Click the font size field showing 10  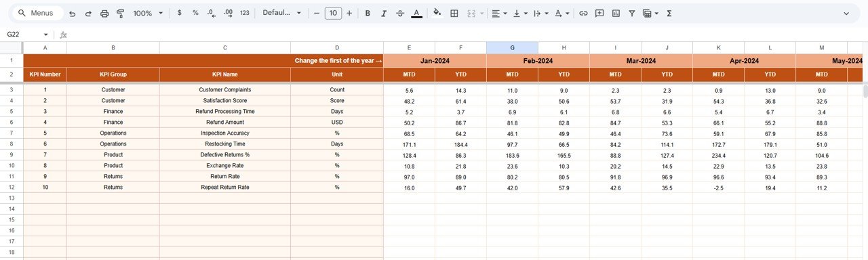[333, 13]
